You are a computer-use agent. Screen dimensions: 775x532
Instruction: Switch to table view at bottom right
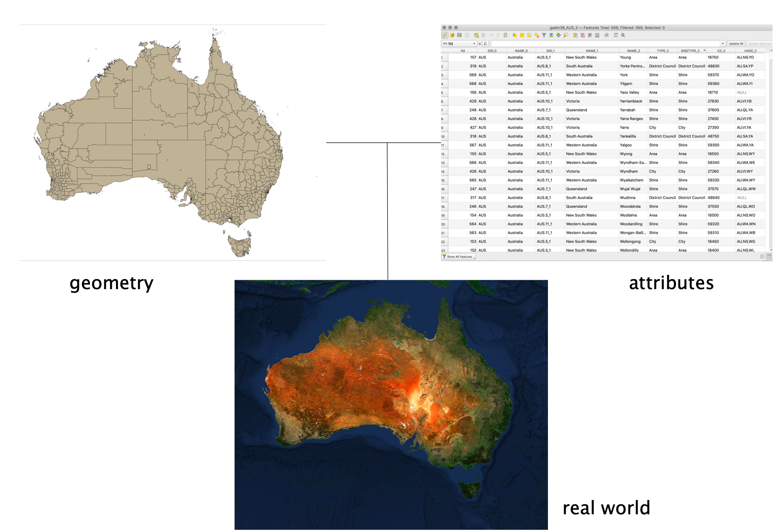coord(769,256)
